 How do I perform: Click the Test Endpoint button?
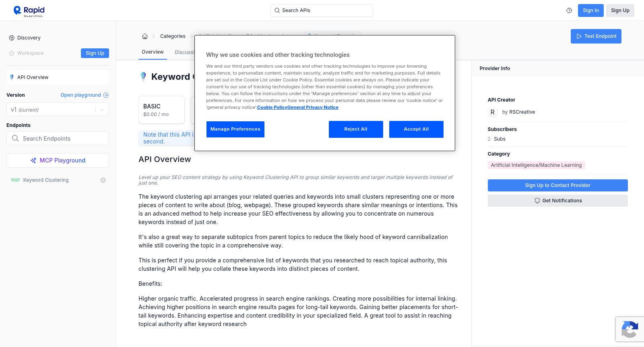pos(596,36)
